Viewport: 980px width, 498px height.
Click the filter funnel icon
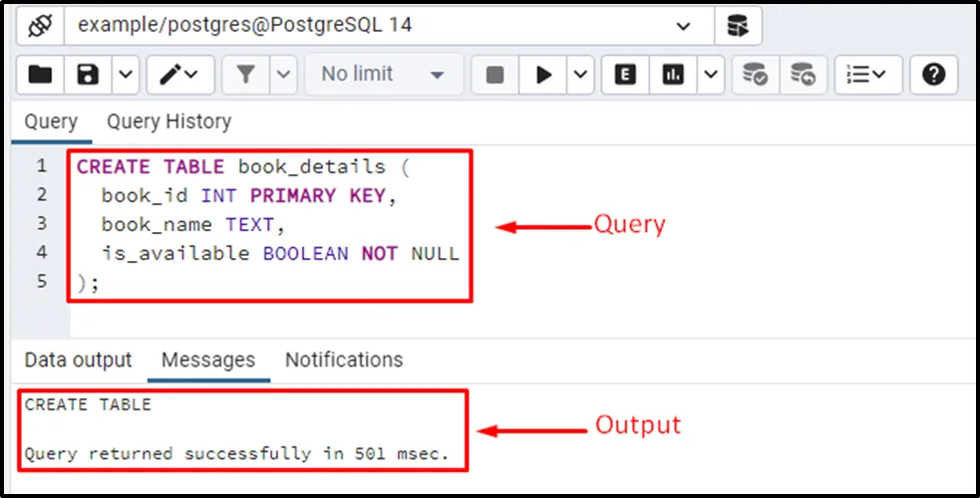pos(245,75)
